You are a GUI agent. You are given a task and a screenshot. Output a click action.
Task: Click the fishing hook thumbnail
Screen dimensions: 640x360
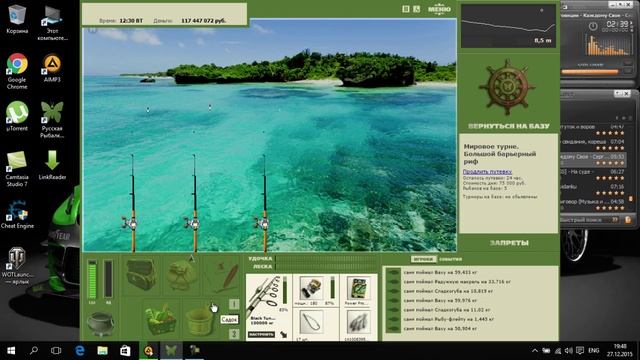click(x=311, y=322)
